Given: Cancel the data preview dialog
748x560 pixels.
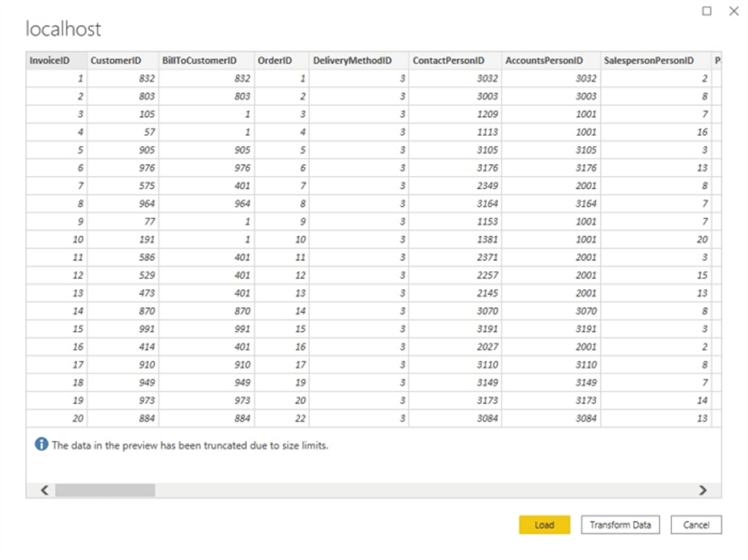Looking at the screenshot, I should pyautogui.click(x=696, y=525).
